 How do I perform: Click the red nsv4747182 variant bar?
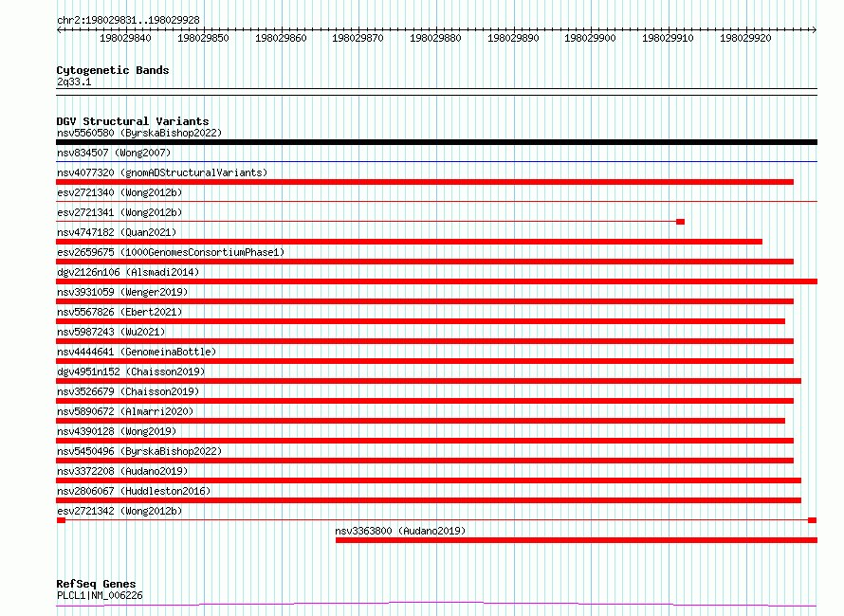pyautogui.click(x=409, y=242)
